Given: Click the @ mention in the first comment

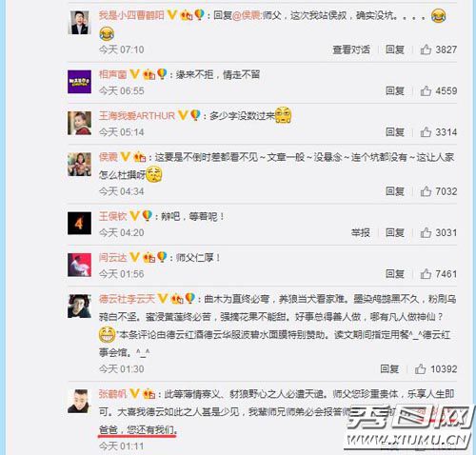Looking at the screenshot, I should pyautogui.click(x=248, y=15).
